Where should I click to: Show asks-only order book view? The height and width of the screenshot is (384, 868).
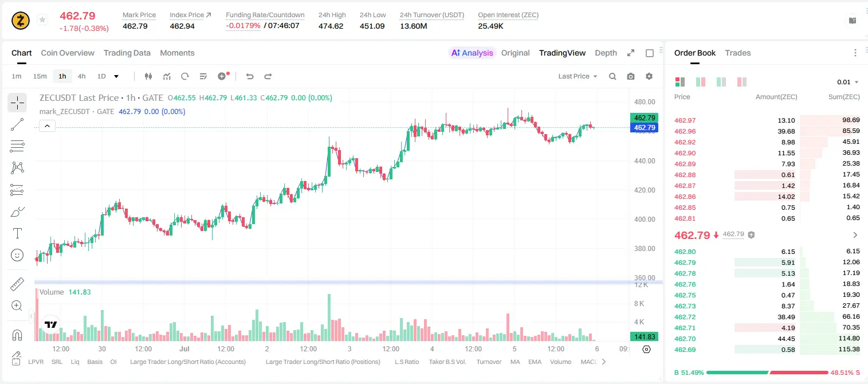741,82
